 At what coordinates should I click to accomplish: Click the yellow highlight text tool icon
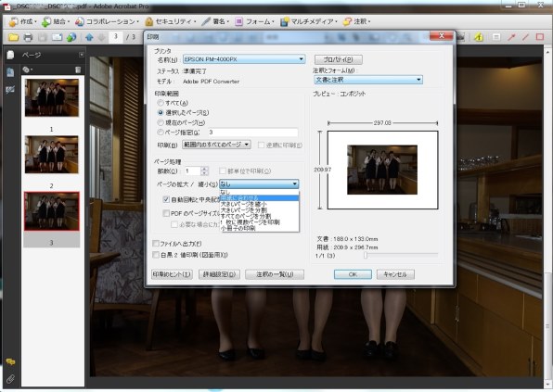click(479, 37)
